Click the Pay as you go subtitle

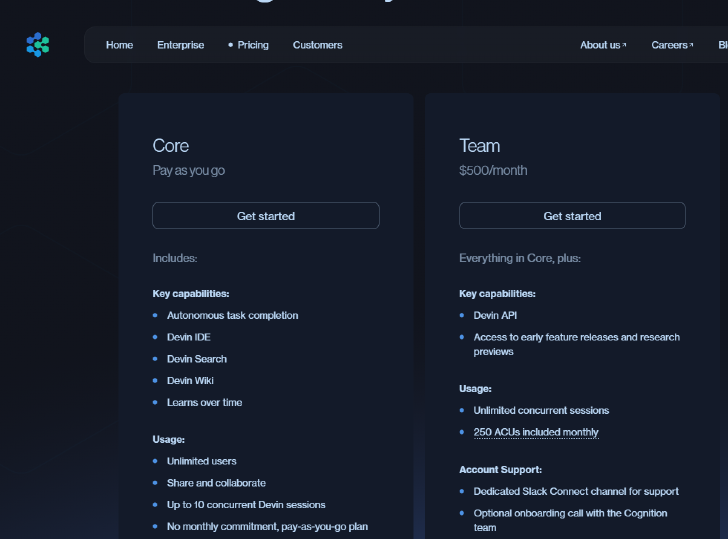[x=188, y=170]
